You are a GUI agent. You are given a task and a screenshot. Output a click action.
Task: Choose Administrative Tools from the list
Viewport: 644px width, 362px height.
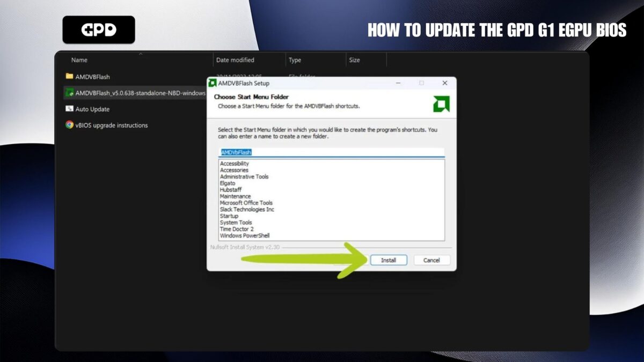244,176
